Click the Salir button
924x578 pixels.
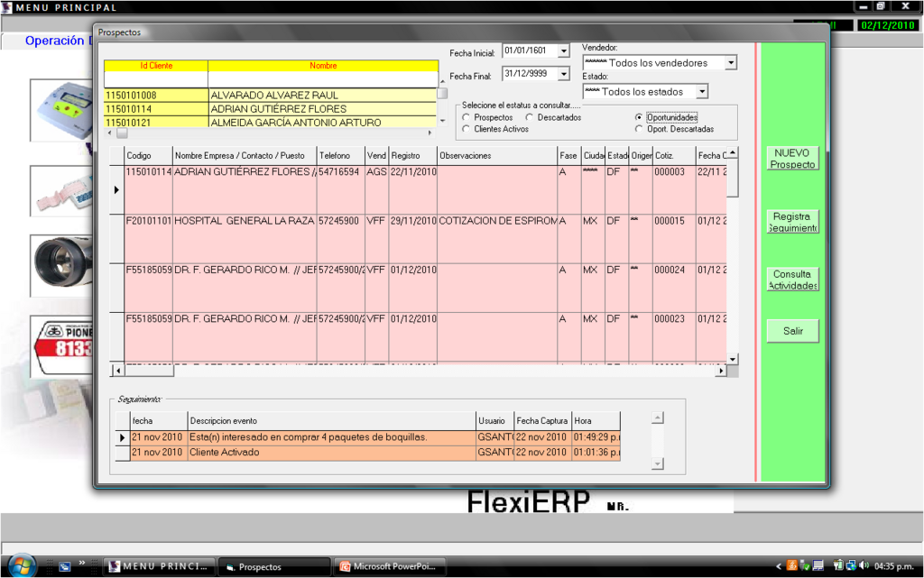(792, 331)
